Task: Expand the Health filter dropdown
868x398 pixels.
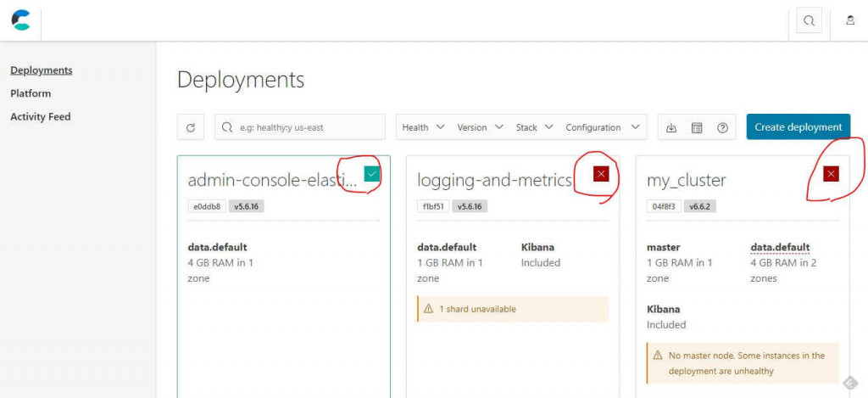Action: pos(423,127)
